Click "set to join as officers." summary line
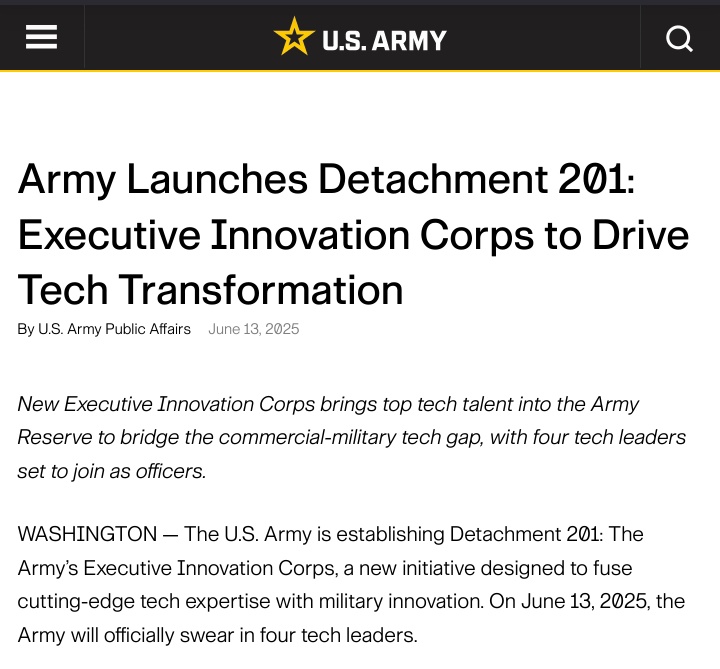The width and height of the screenshot is (720, 669). 112,471
